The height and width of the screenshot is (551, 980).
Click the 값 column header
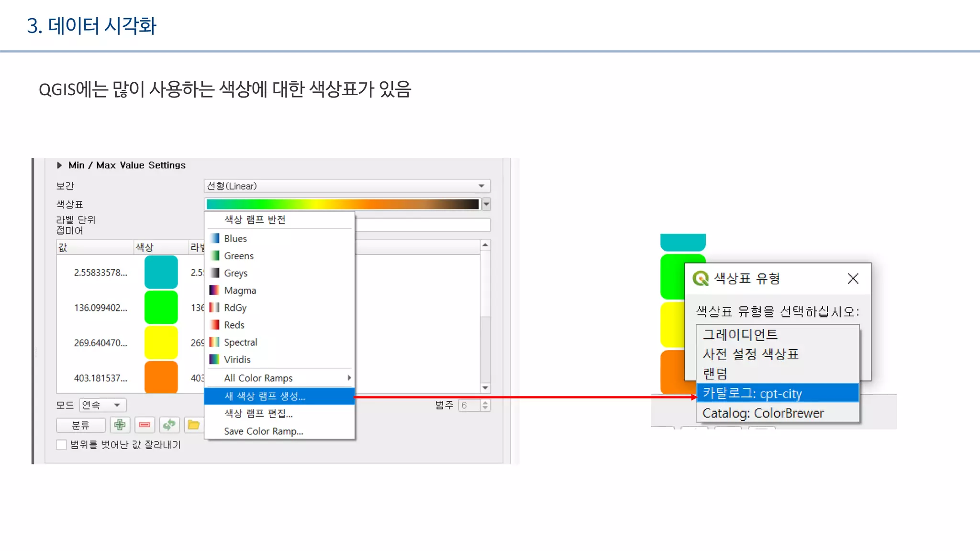tap(95, 247)
